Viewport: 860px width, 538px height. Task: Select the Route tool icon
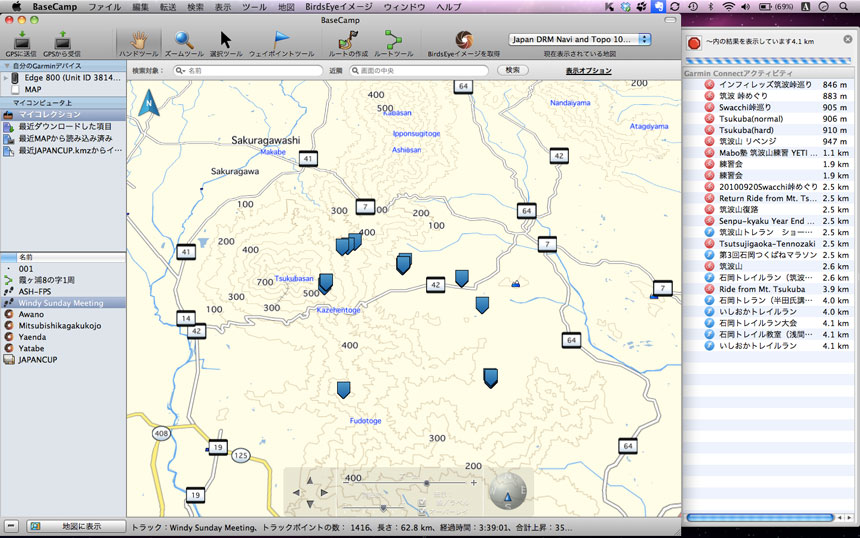coord(393,40)
